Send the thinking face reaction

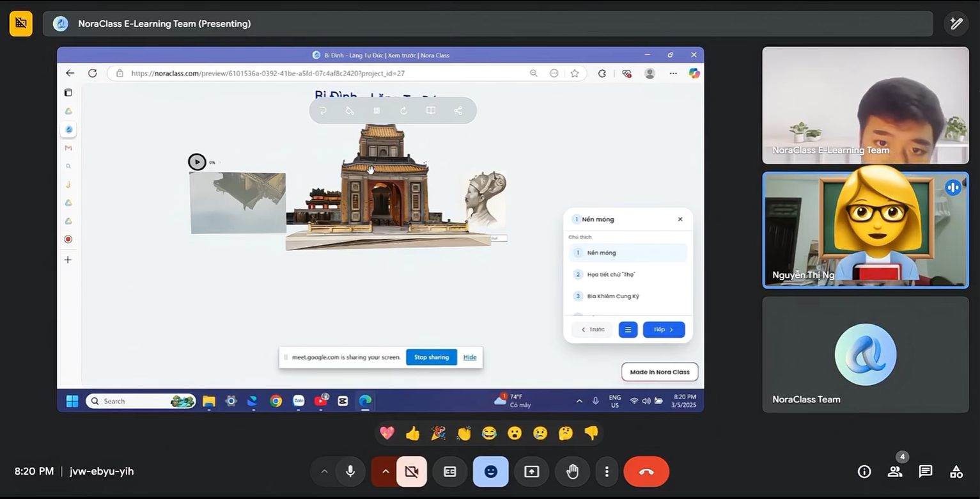tap(566, 433)
